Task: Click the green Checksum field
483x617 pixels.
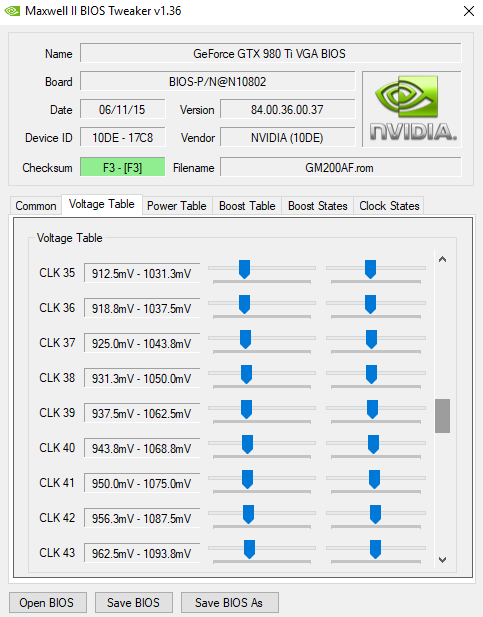Action: click(x=122, y=167)
